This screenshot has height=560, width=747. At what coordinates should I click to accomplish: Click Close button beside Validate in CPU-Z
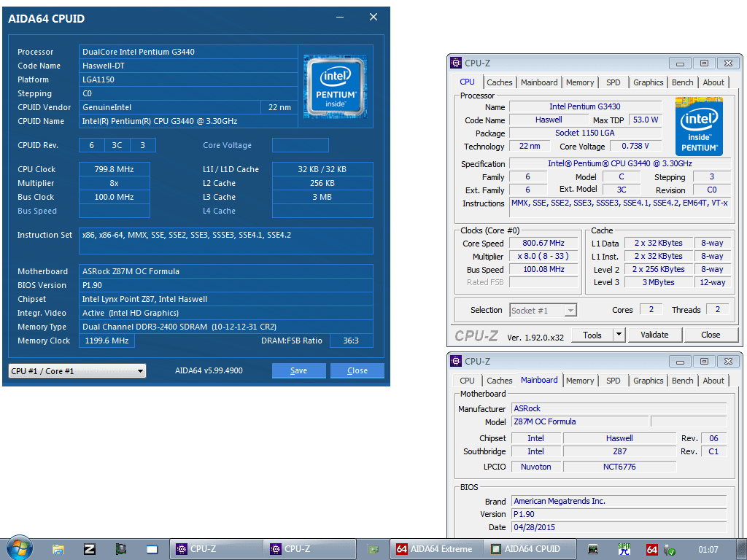(x=711, y=335)
